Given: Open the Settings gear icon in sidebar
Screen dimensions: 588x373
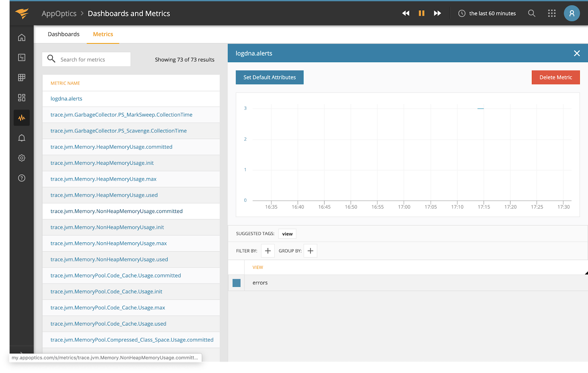Looking at the screenshot, I should click(22, 158).
